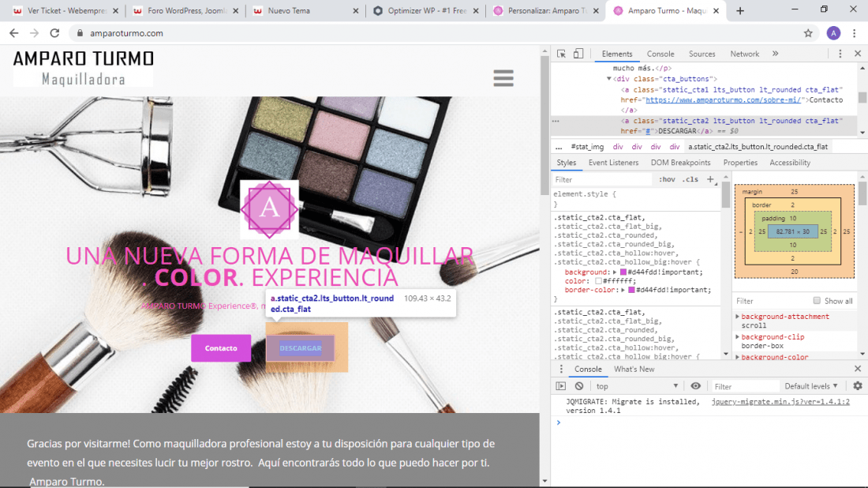Open console settings gear
The width and height of the screenshot is (868, 488).
[x=858, y=386]
